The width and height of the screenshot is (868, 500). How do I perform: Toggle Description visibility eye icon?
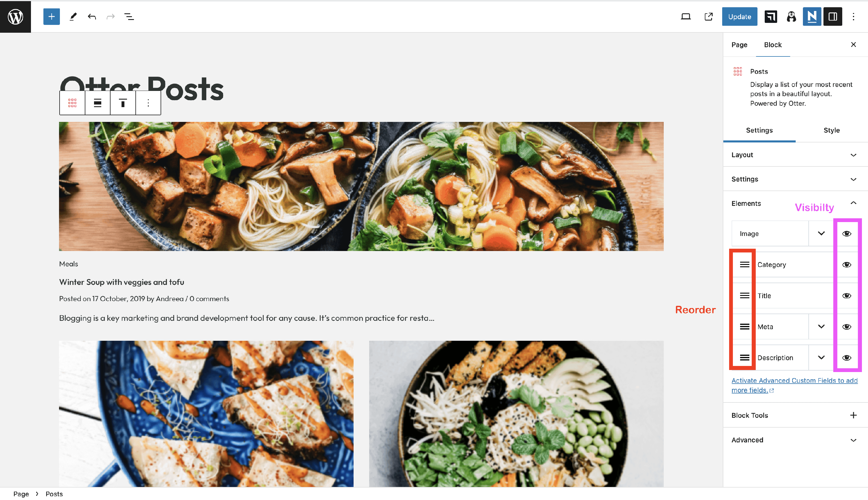847,358
